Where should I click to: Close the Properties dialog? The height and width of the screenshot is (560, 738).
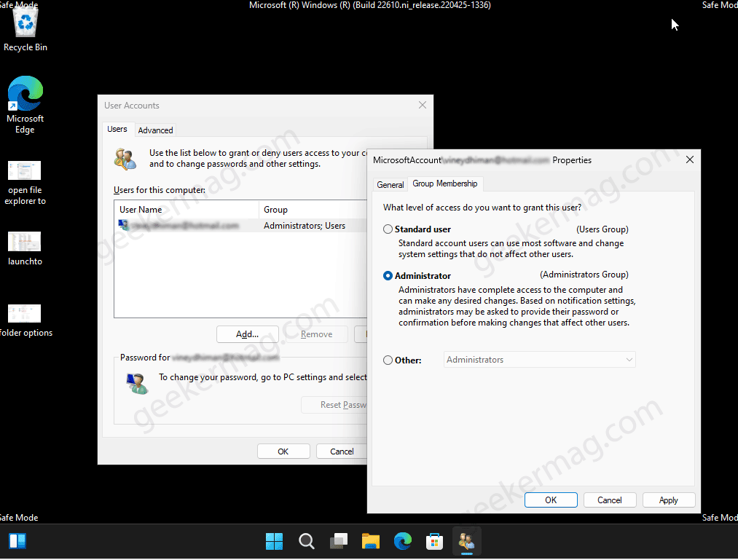689,160
